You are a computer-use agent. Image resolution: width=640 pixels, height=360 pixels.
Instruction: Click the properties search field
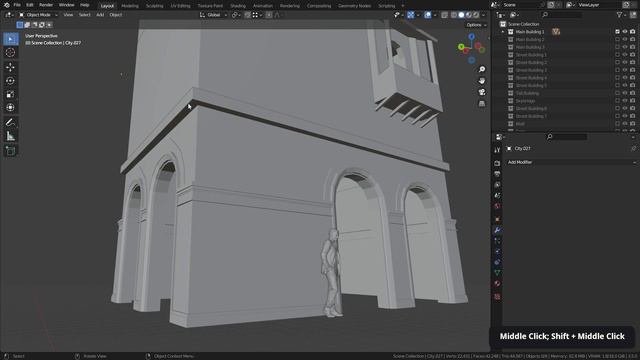(567, 137)
